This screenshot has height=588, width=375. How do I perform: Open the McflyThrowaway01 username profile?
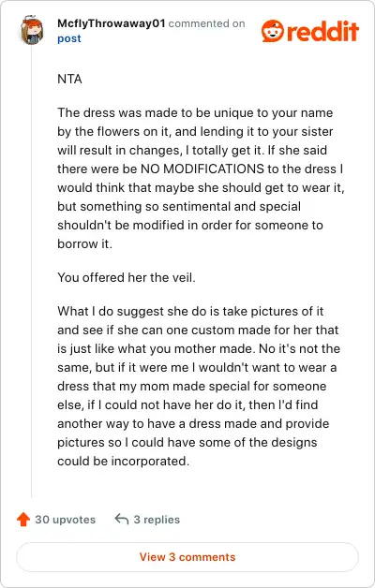point(112,23)
